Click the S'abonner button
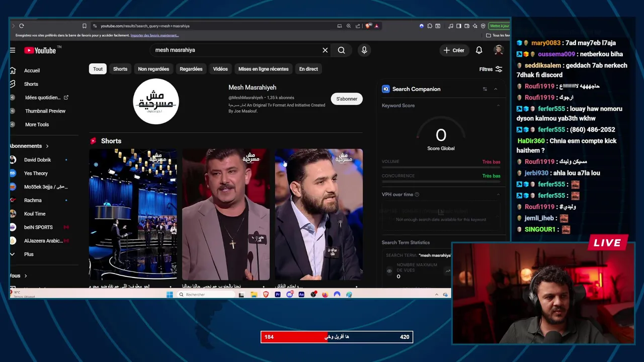The image size is (644, 362). tap(347, 99)
